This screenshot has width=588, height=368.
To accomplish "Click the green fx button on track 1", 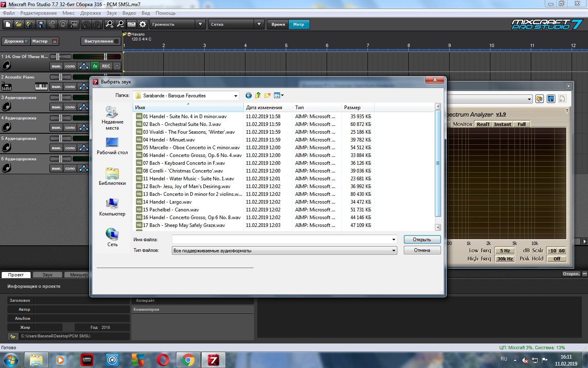I will (95, 66).
